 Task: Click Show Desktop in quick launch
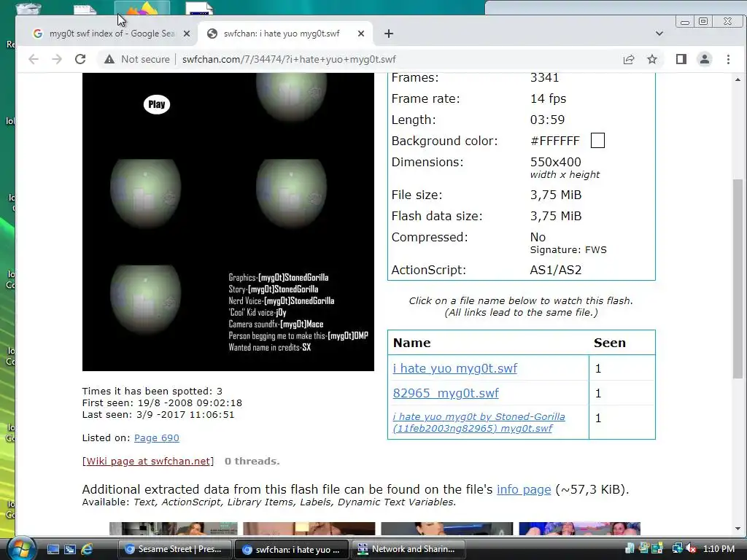[x=53, y=549]
